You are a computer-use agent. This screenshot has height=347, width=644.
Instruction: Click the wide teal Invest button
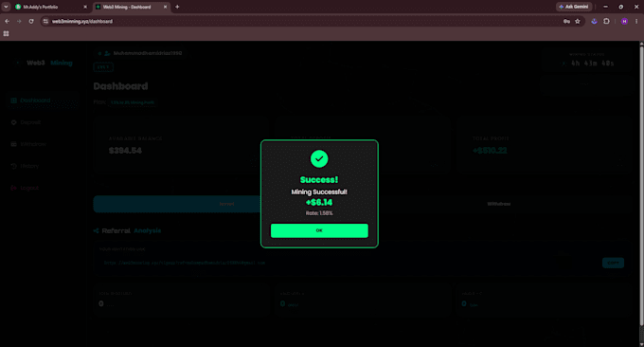177,204
